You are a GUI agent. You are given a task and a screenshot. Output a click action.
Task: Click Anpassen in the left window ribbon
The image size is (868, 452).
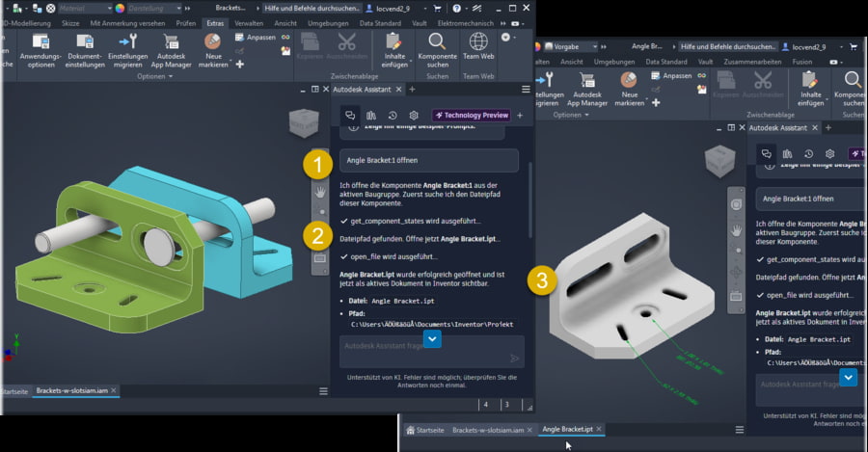click(x=256, y=37)
